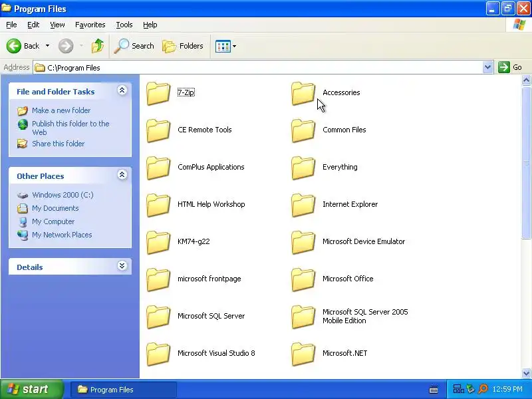Open the Edit menu

tap(33, 25)
